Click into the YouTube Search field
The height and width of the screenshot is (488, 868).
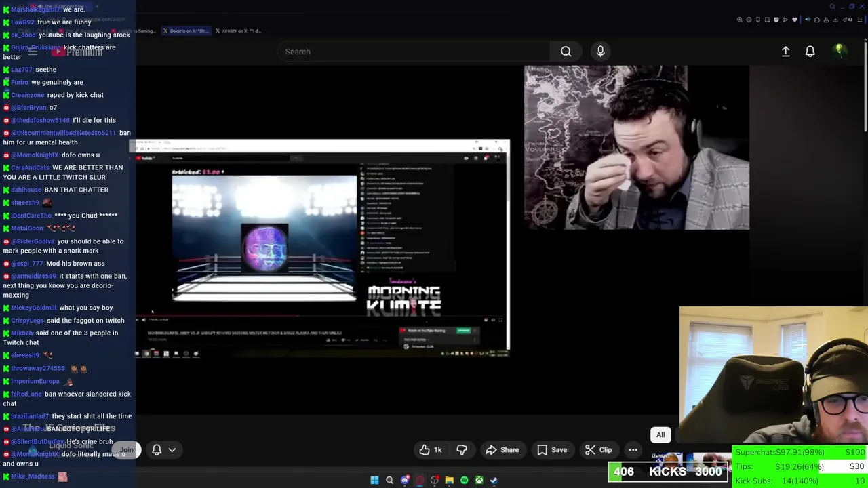pos(414,52)
